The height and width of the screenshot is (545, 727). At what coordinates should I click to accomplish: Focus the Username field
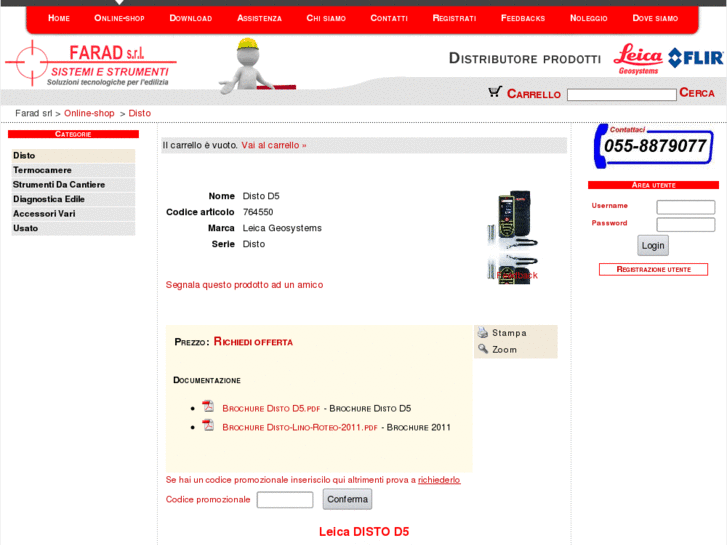686,207
